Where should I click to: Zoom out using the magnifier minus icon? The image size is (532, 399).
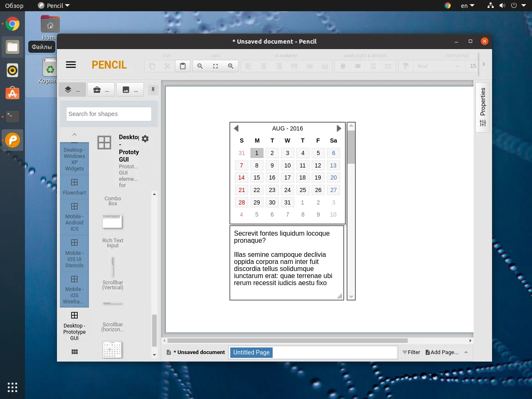(200, 66)
